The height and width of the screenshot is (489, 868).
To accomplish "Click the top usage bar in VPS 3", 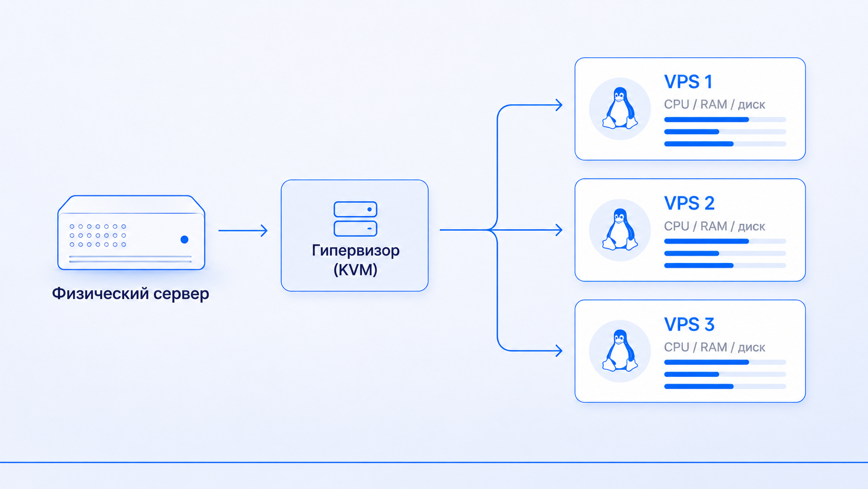I will click(x=725, y=362).
